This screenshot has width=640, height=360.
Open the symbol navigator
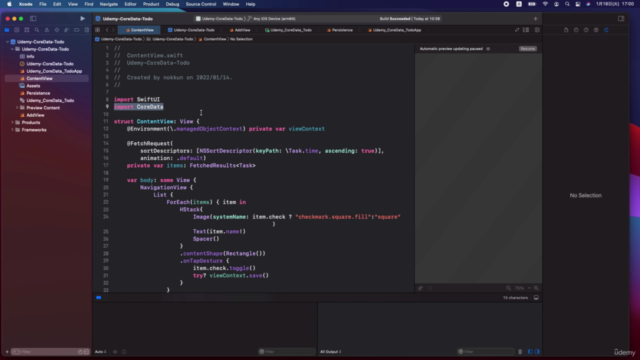click(x=27, y=30)
